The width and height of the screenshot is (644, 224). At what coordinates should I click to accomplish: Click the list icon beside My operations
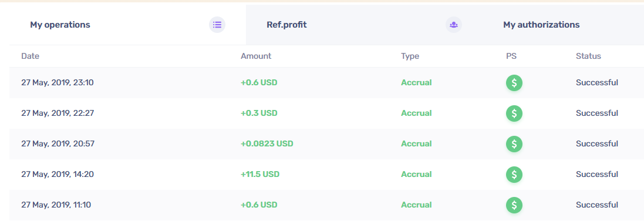tap(217, 25)
